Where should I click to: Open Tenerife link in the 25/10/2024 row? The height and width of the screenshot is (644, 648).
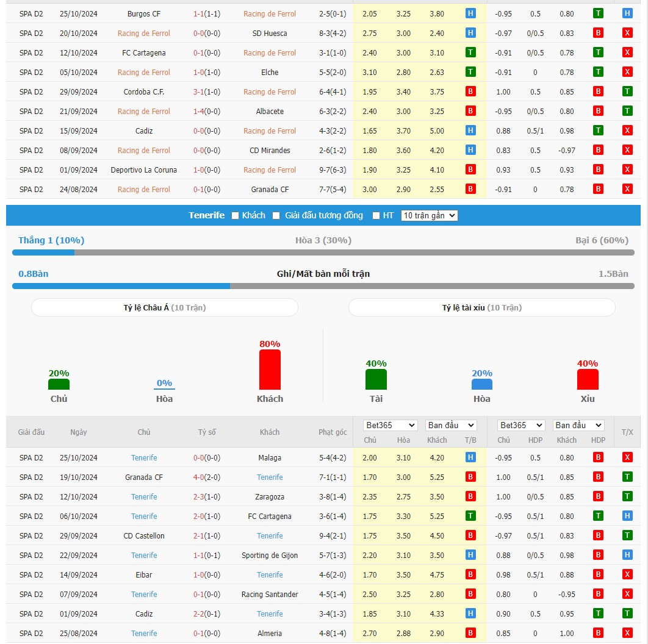coord(144,458)
